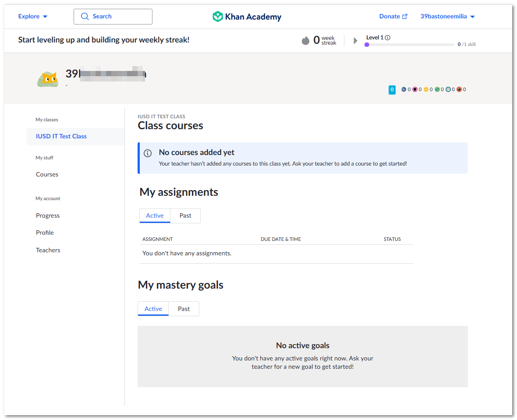The image size is (517, 420).
Task: Click the Moon badge icon
Action: pos(448,89)
